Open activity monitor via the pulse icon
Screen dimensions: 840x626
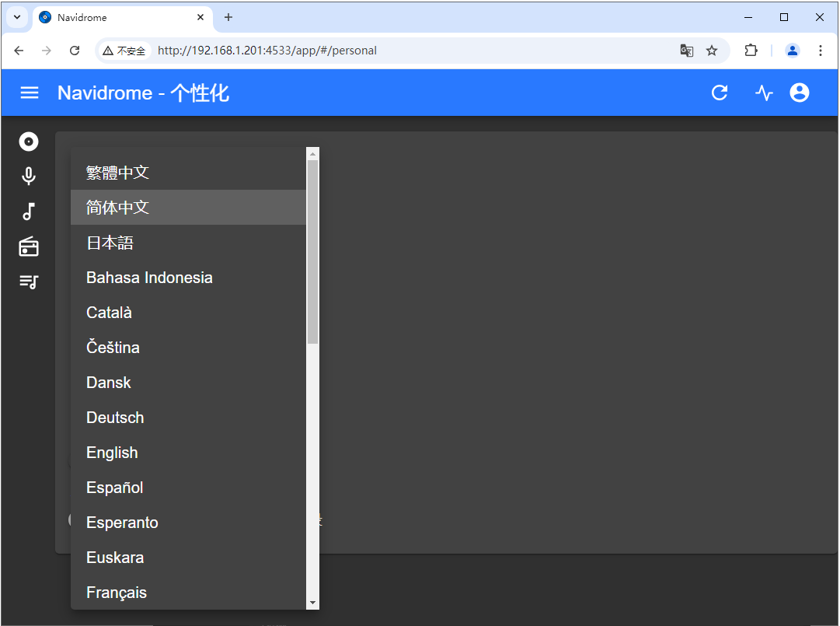(763, 93)
